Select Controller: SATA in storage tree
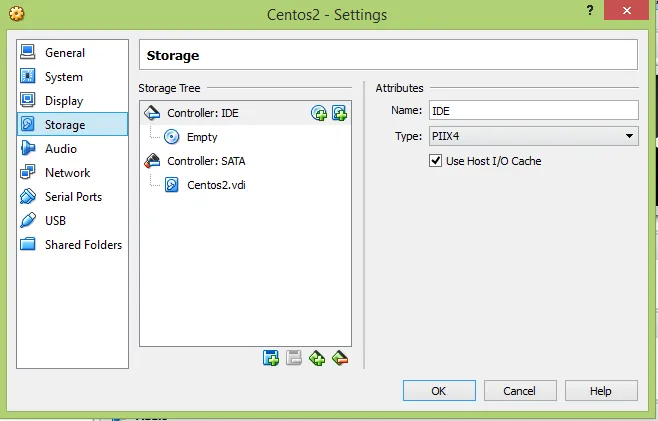 [x=204, y=161]
